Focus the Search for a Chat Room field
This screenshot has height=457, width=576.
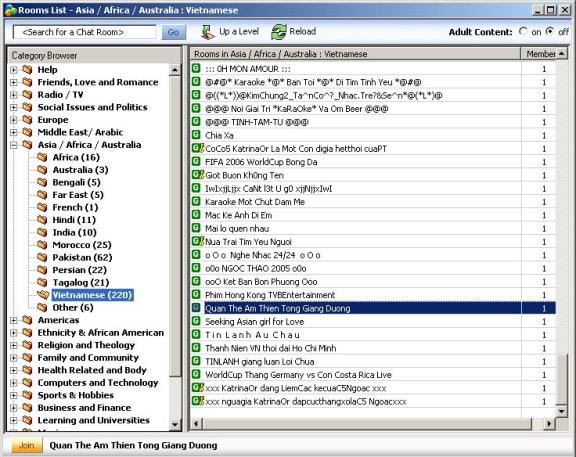(x=84, y=32)
